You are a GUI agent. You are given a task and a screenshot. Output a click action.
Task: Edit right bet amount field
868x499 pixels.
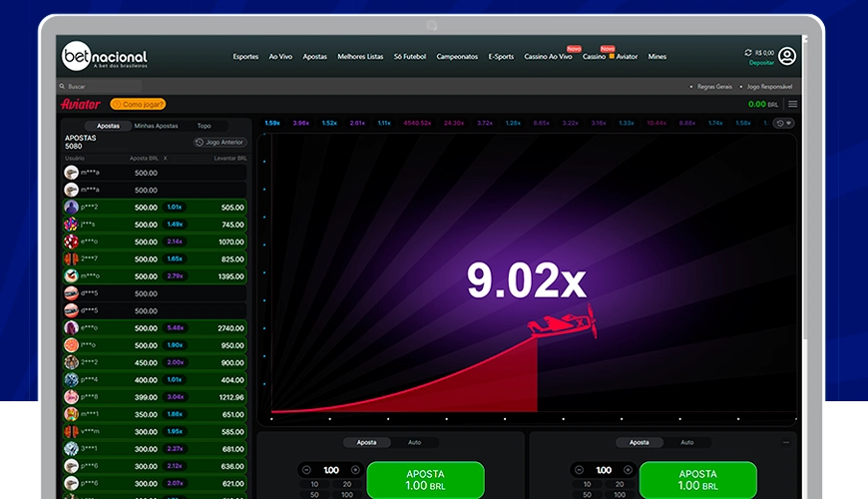click(604, 470)
